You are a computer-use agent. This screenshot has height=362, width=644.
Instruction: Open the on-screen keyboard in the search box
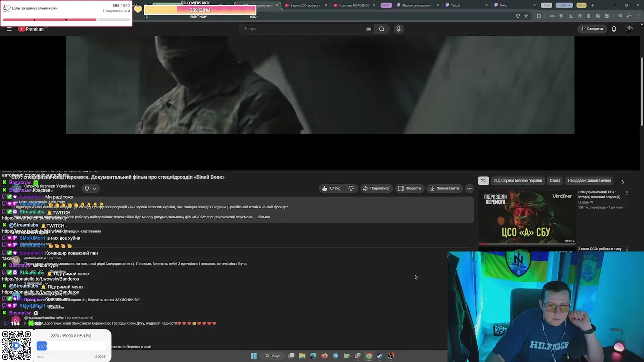[369, 29]
